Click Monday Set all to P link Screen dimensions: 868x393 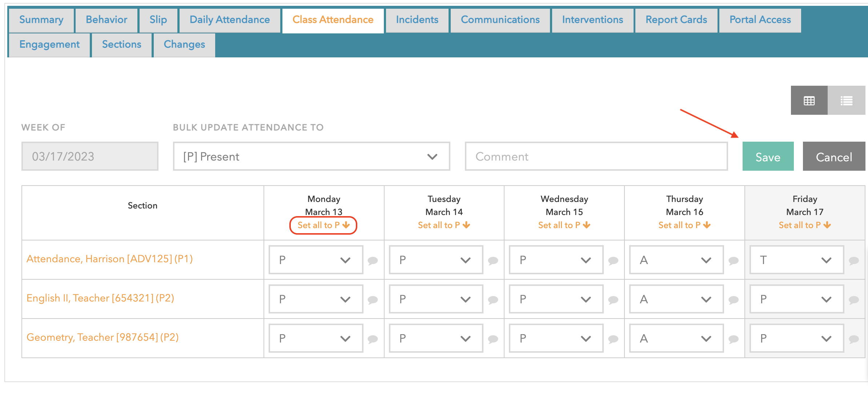click(x=323, y=225)
